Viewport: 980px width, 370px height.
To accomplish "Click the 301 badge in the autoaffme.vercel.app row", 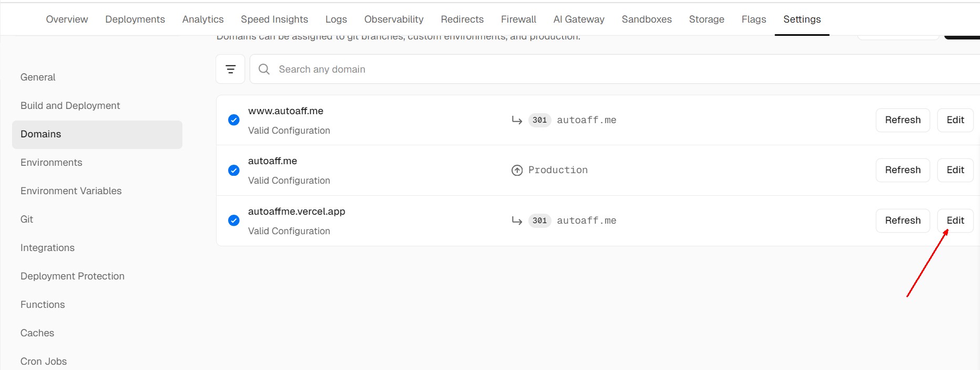I will [539, 221].
